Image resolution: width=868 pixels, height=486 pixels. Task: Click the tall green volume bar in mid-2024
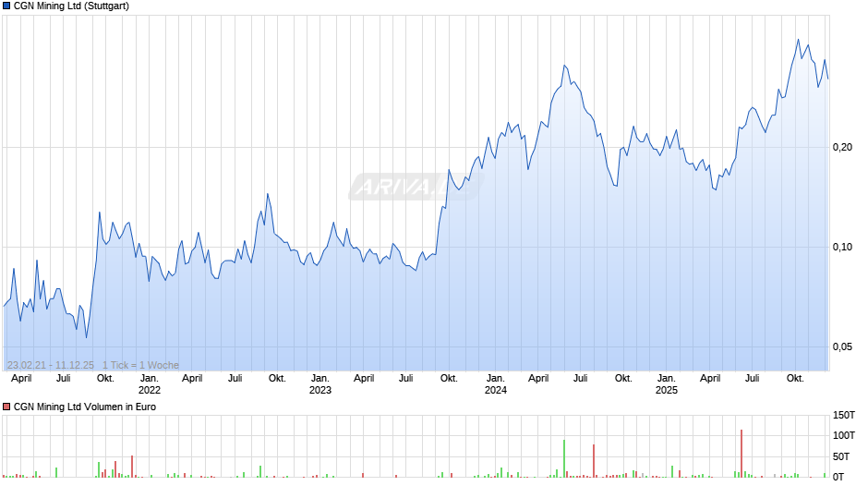click(564, 458)
